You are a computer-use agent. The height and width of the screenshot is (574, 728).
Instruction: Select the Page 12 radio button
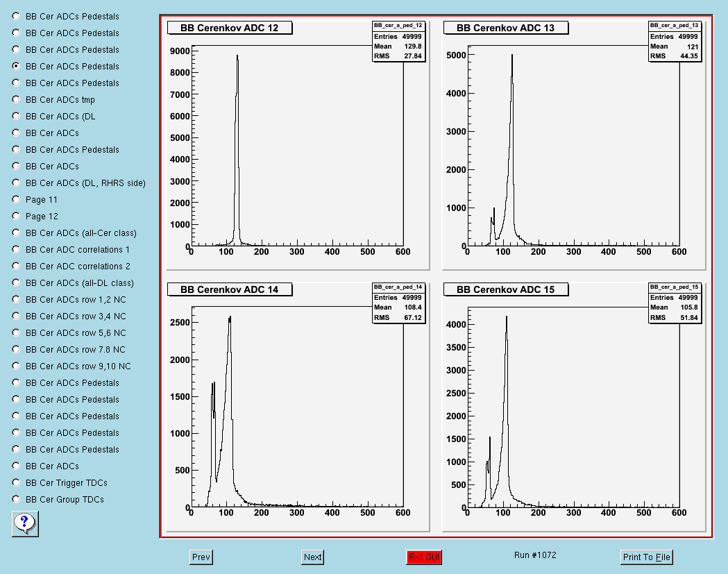coord(16,216)
